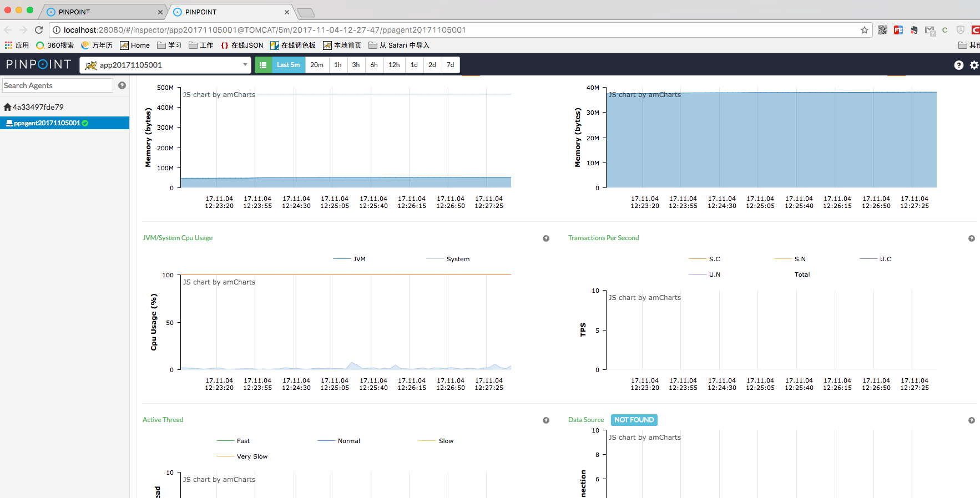Select the 1d time range
The image size is (980, 498).
414,65
